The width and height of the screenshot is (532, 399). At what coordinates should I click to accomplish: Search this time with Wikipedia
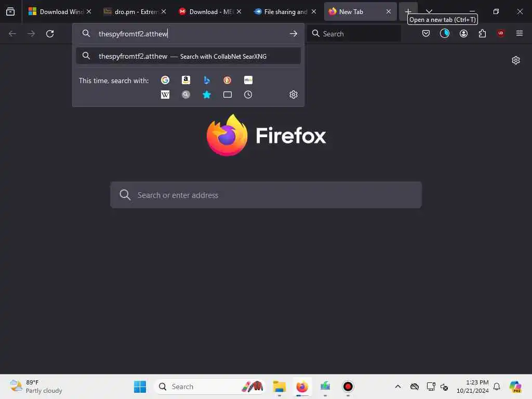pyautogui.click(x=165, y=95)
